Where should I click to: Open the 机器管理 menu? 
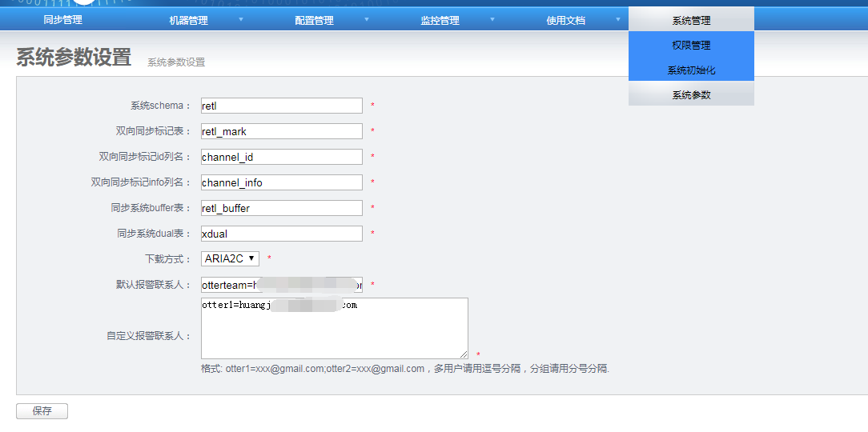pos(188,21)
